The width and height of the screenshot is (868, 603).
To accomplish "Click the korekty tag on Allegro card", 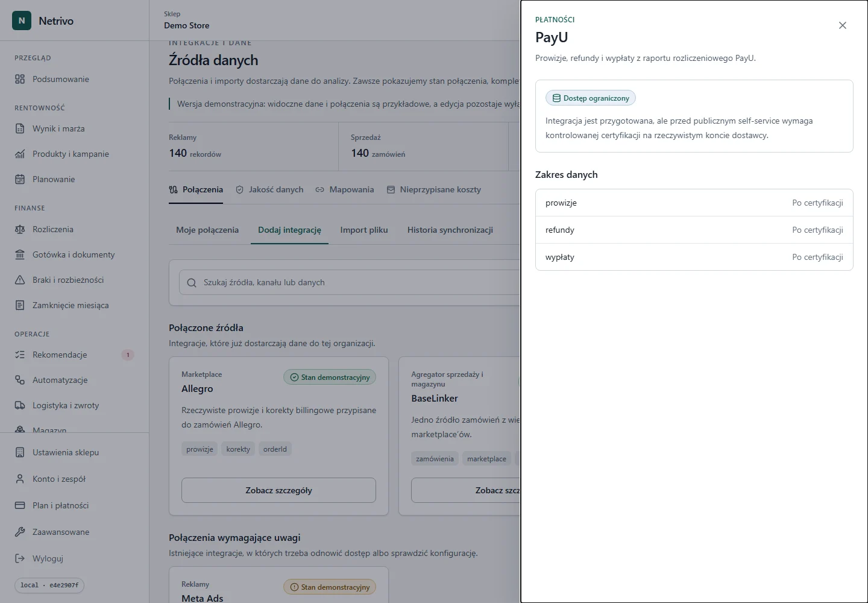I will (238, 449).
